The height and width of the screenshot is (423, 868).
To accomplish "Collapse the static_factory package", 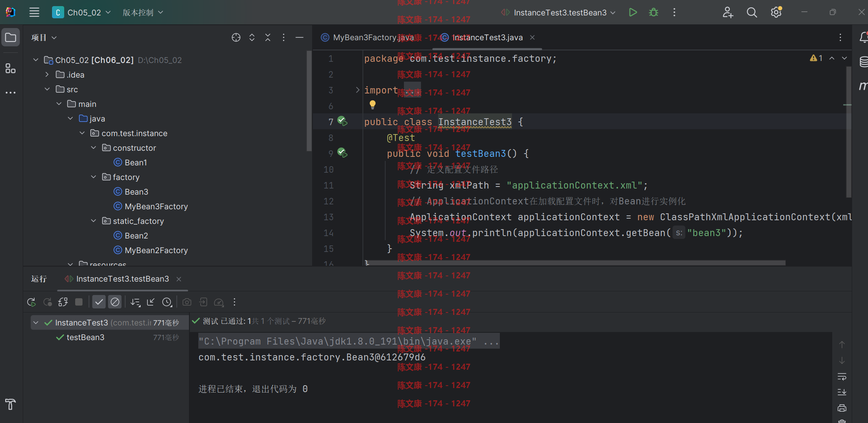I will 93,221.
